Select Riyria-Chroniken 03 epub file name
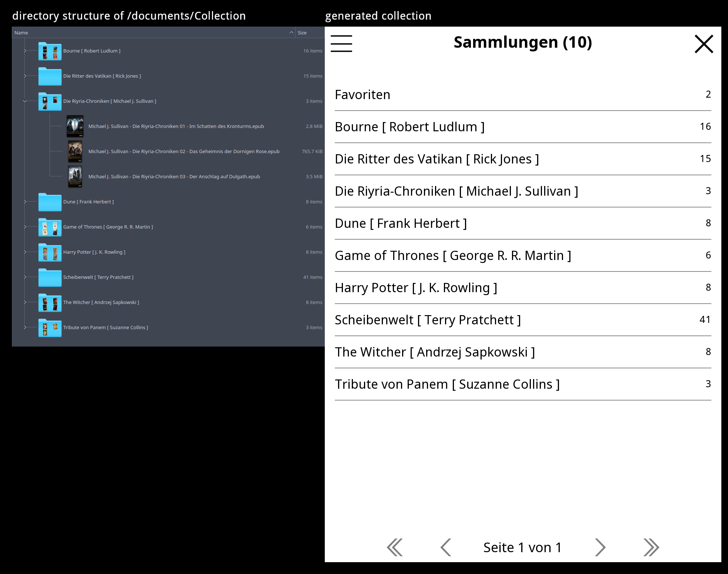This screenshot has width=728, height=574. click(174, 176)
